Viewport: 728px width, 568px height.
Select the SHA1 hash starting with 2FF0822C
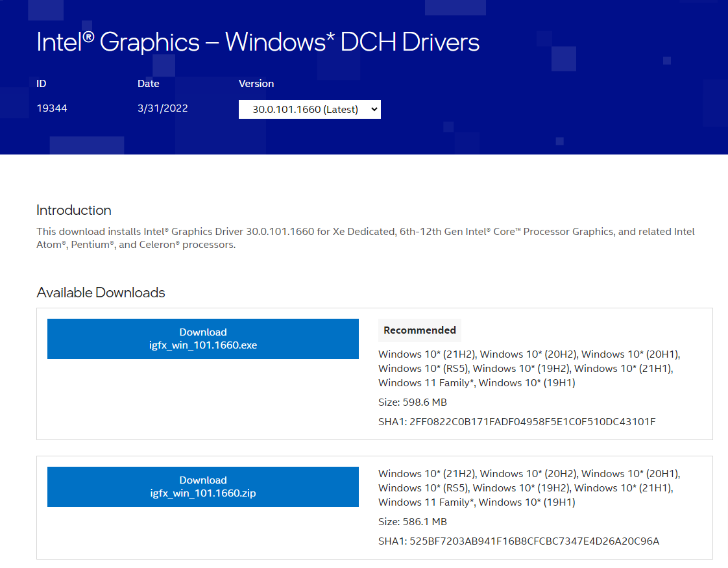click(x=533, y=422)
